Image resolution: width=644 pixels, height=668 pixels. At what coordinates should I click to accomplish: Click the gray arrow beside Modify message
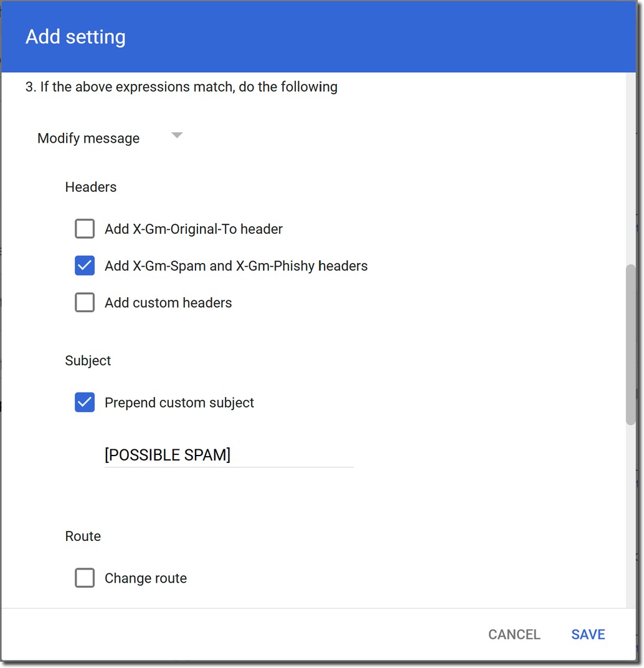(177, 135)
